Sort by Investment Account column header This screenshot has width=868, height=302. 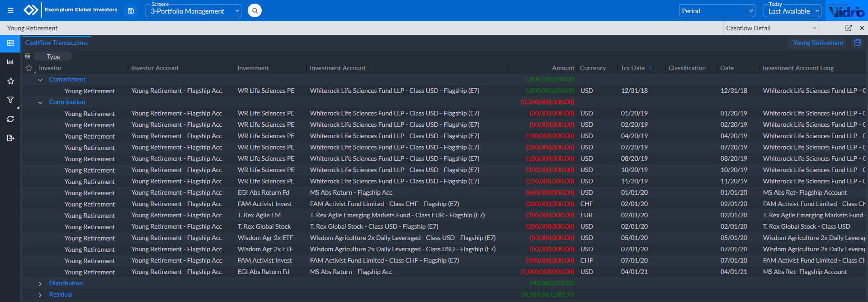[x=338, y=68]
